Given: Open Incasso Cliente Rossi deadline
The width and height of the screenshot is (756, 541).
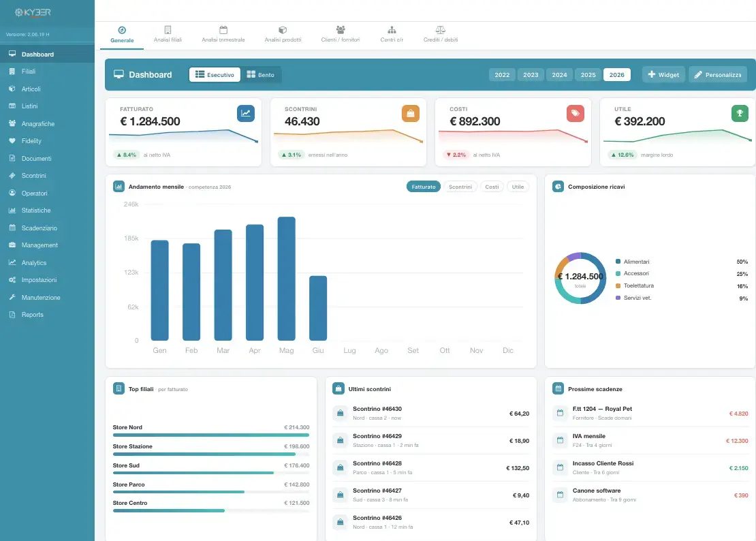Looking at the screenshot, I should tap(650, 467).
